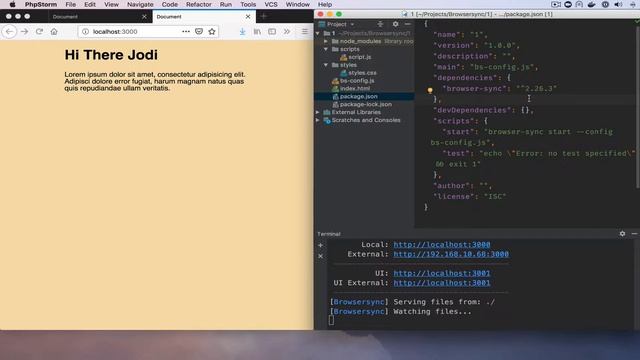The width and height of the screenshot is (640, 360).
Task: Open Local http://localhost:3000 link
Action: [x=442, y=244]
